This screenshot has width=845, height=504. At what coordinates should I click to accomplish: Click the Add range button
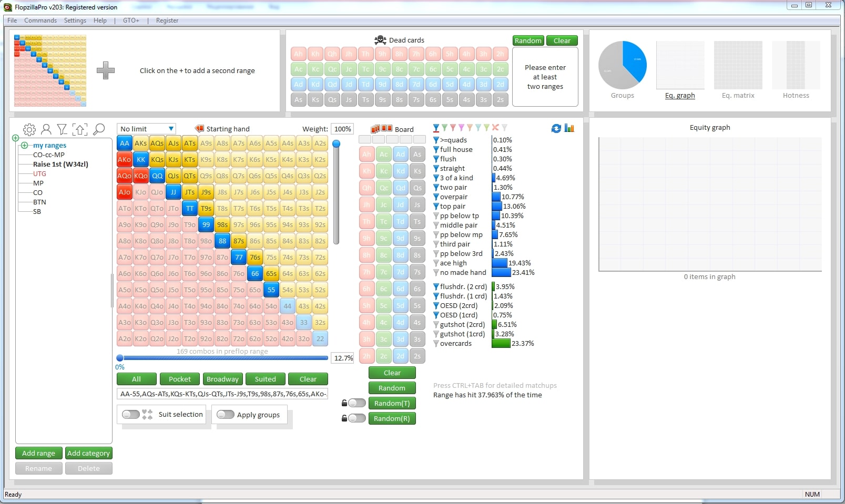(x=38, y=453)
